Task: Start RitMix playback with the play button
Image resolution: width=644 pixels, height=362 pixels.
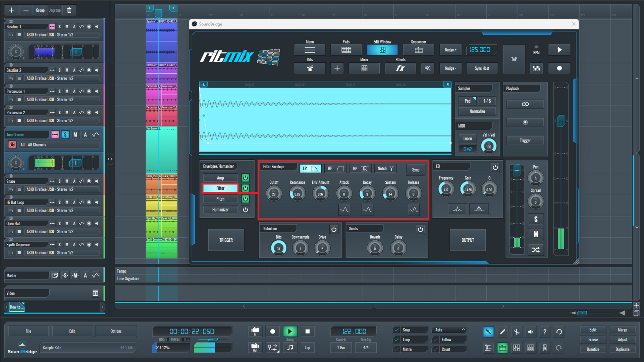Action: pyautogui.click(x=559, y=50)
